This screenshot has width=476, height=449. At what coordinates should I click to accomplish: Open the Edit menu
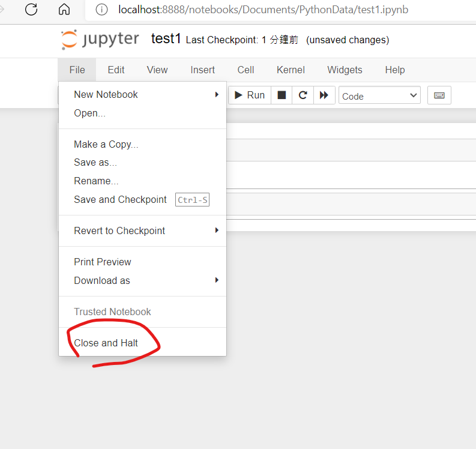pos(116,70)
